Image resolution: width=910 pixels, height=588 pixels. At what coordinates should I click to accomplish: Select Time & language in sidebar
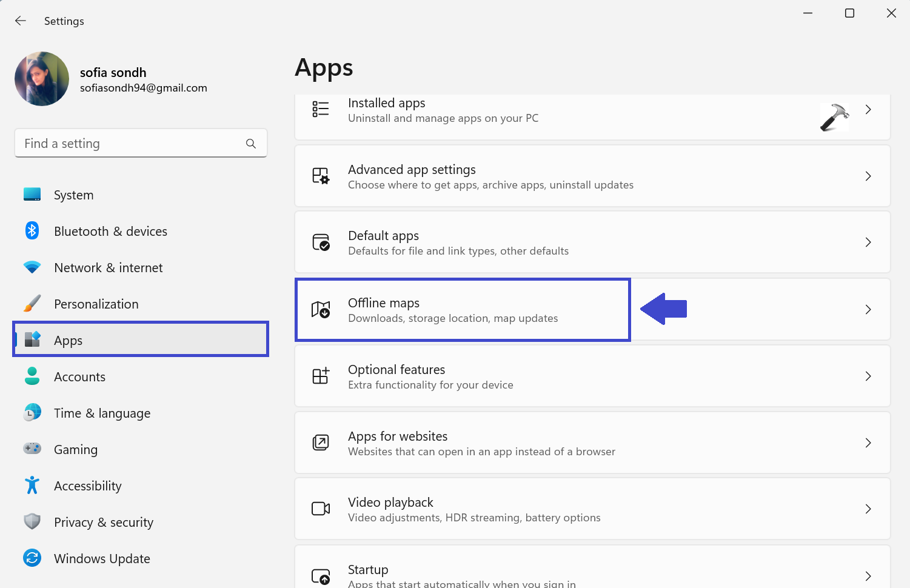pos(102,413)
